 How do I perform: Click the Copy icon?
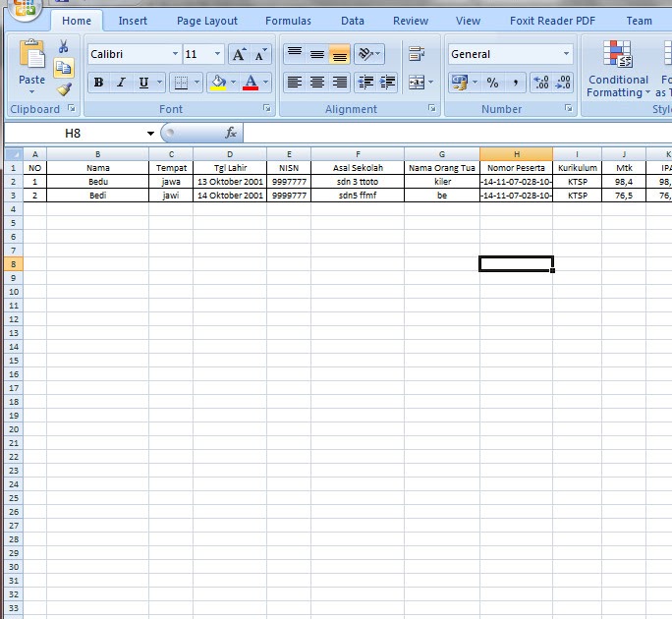(x=64, y=68)
